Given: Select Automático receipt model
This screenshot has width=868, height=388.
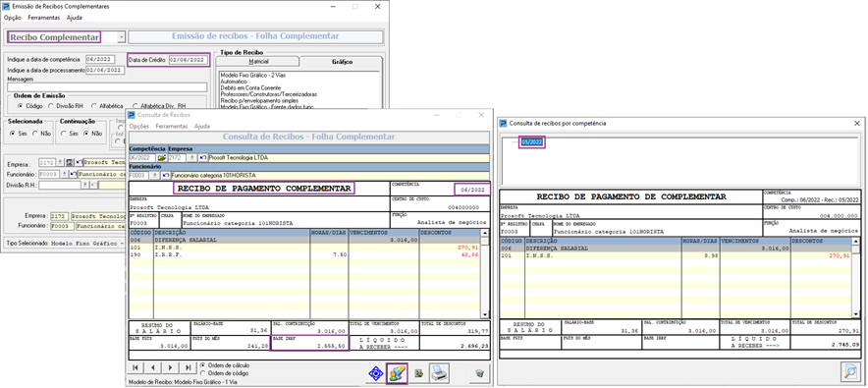Looking at the screenshot, I should [233, 81].
